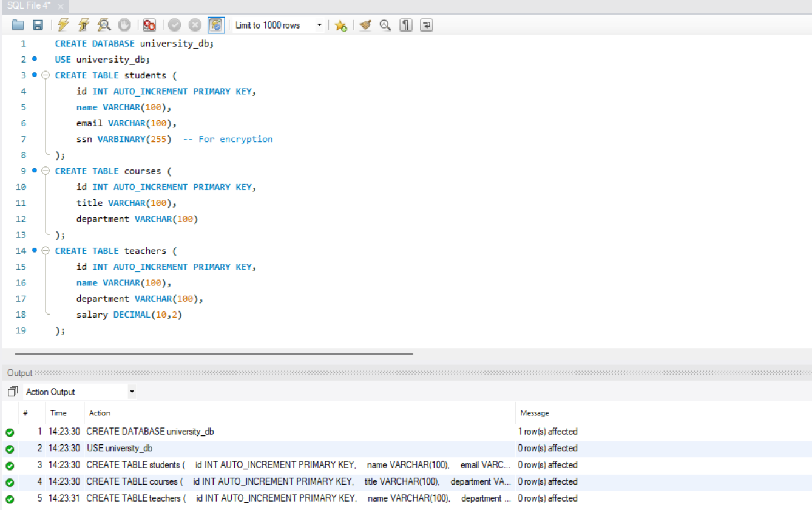Open a SQL script file with folder icon

point(18,25)
